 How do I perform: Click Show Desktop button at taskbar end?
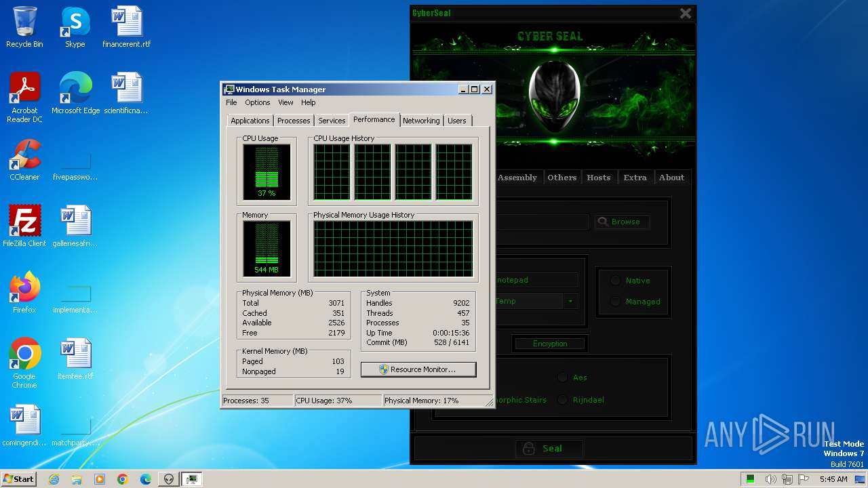point(861,479)
